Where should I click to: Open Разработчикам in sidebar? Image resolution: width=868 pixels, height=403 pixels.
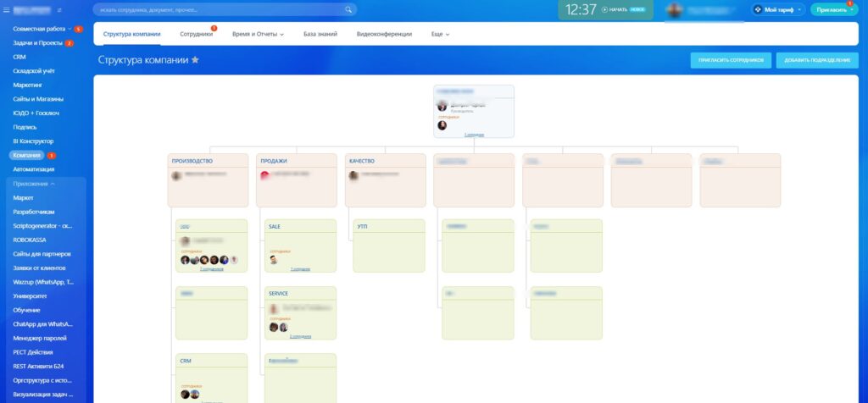point(34,212)
